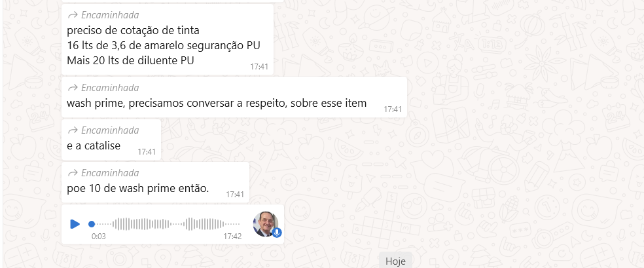Open the sender's profile photo on voice message

pos(266,224)
